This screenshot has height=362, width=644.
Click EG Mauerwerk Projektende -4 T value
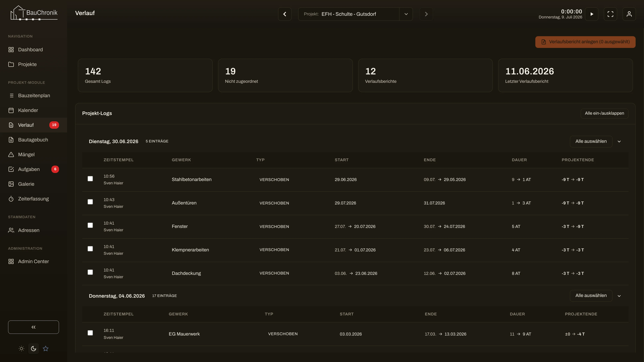(581, 334)
